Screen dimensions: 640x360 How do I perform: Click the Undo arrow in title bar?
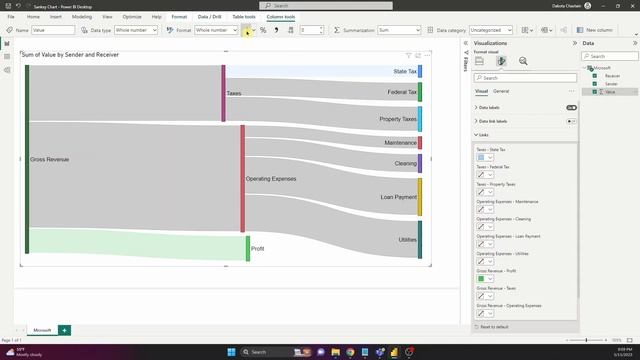coord(18,6)
